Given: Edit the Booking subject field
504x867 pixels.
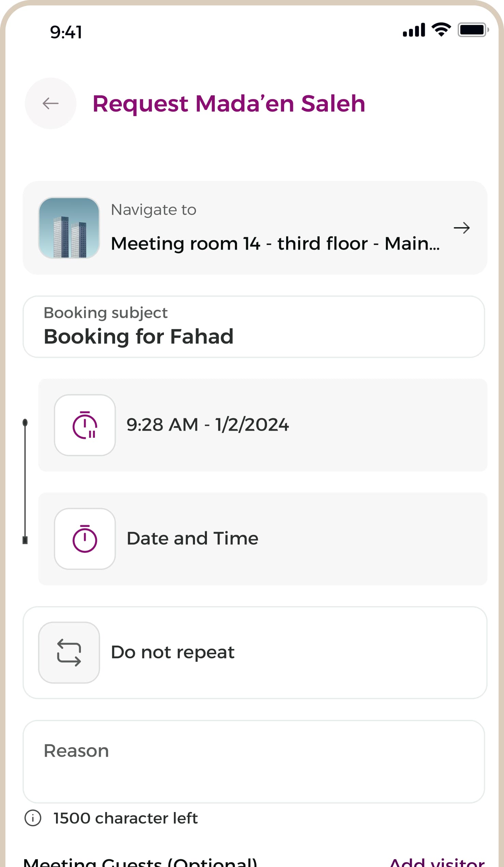Looking at the screenshot, I should pos(254,327).
